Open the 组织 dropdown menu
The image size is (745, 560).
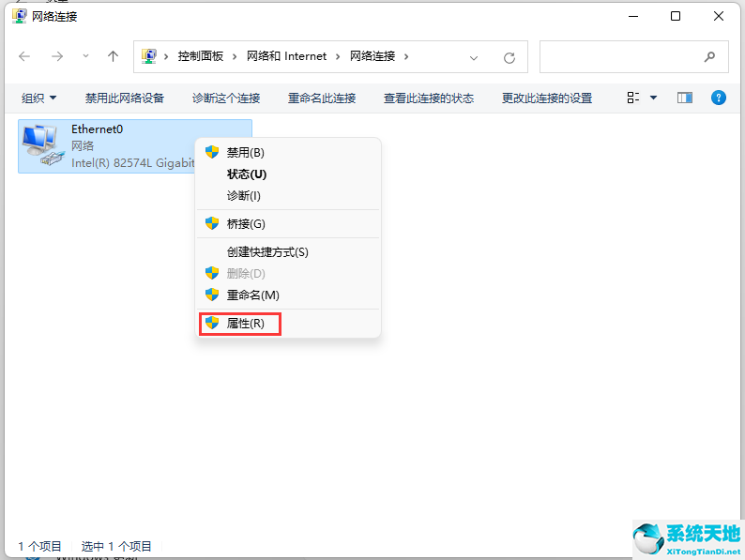pos(39,98)
